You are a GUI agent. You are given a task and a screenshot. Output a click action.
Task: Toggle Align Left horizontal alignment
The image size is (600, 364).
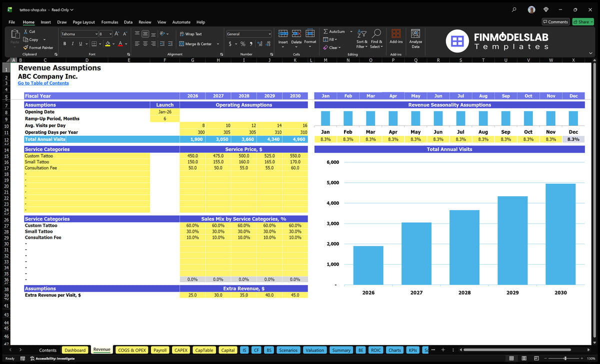click(x=137, y=44)
